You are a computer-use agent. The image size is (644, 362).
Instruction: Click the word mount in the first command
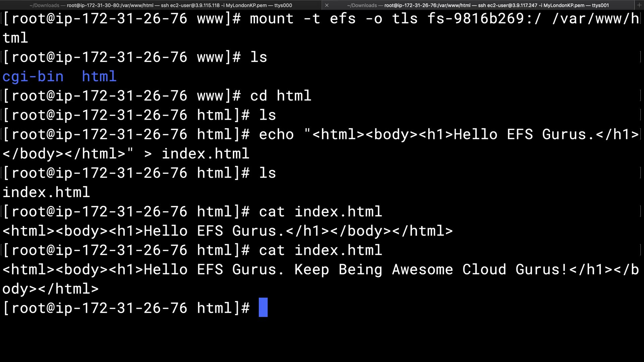tap(271, 19)
